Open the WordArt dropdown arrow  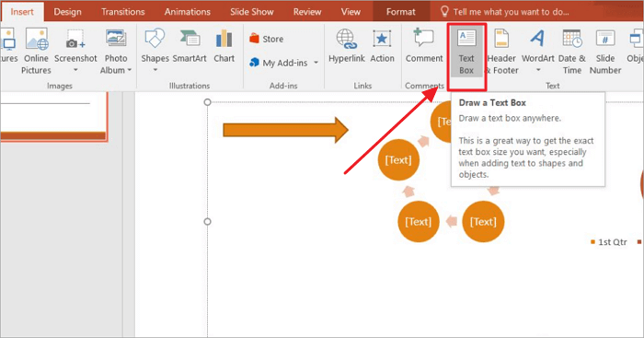click(x=538, y=70)
